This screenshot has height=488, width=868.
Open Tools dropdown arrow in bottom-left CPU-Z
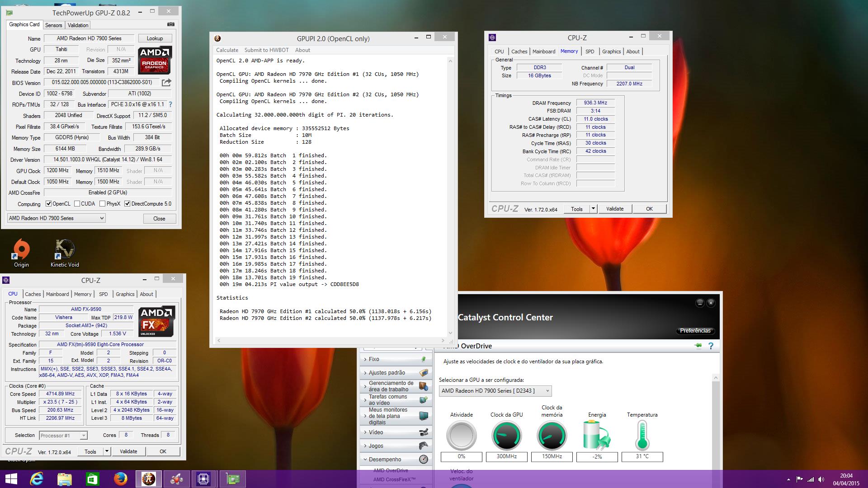tap(107, 451)
